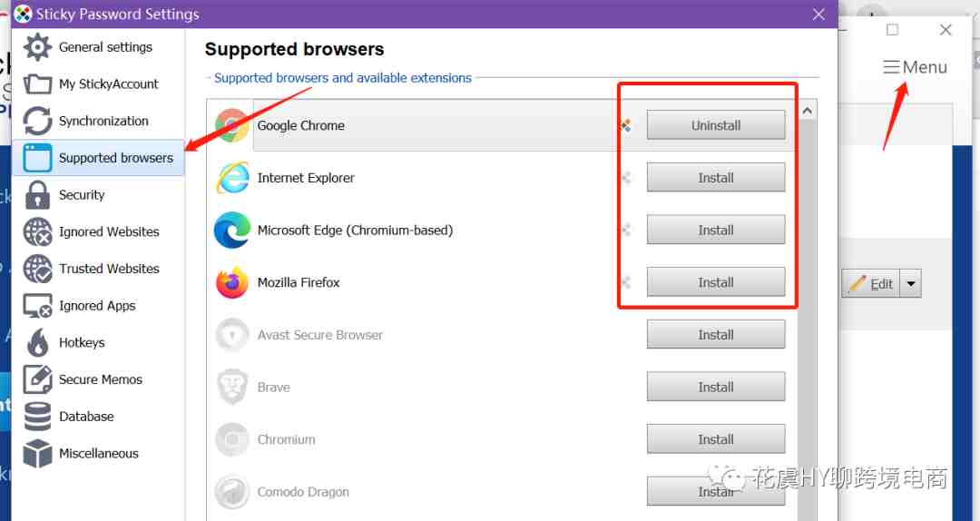Go to My StickyAccount section
The image size is (980, 521).
pos(98,84)
